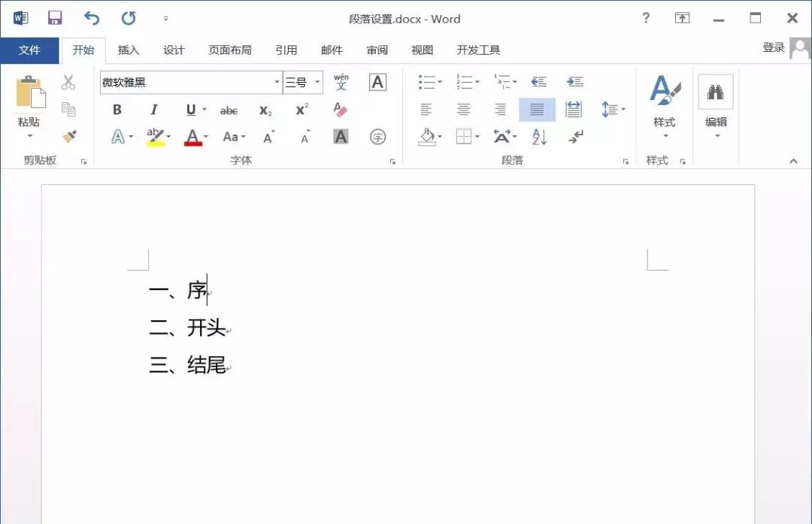Apply superscript formatting
This screenshot has height=524, width=812.
[301, 110]
